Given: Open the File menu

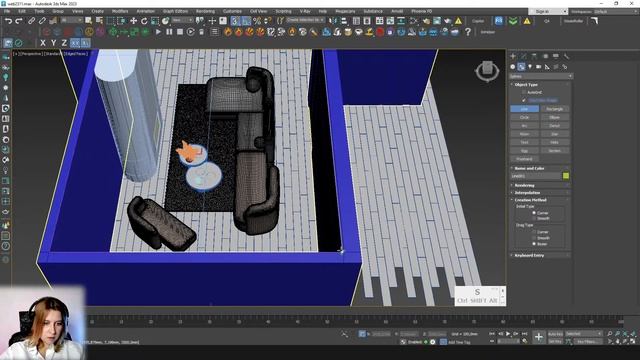Looking at the screenshot, I should pos(7,11).
